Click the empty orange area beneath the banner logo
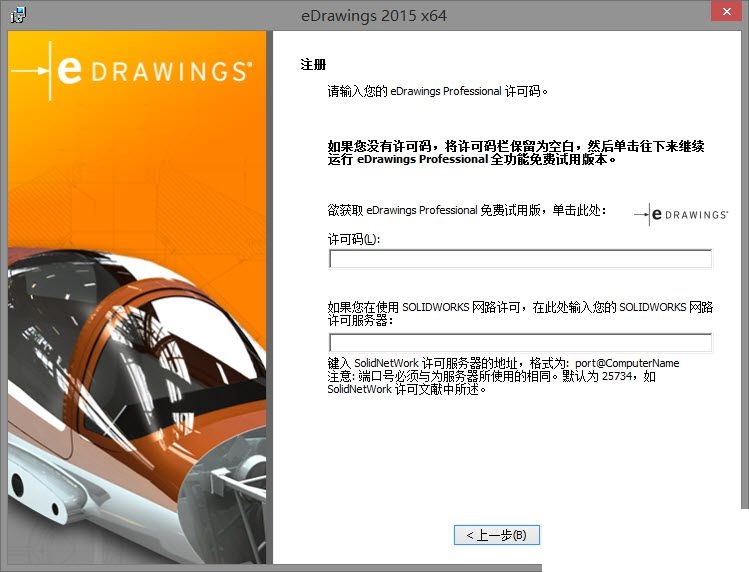 136,170
